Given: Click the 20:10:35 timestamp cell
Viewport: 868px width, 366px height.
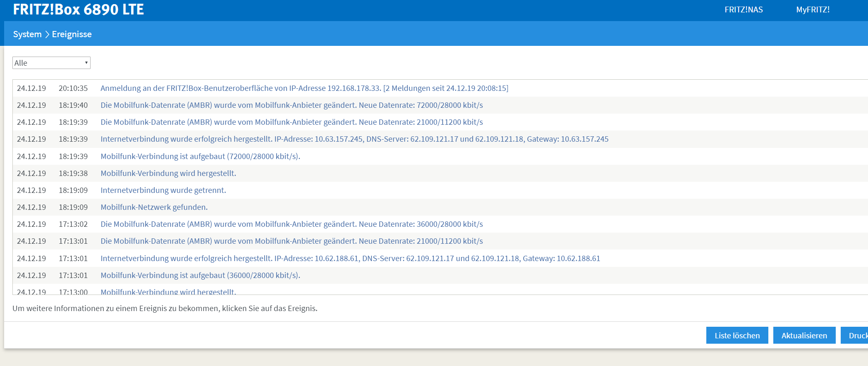Looking at the screenshot, I should coord(73,88).
